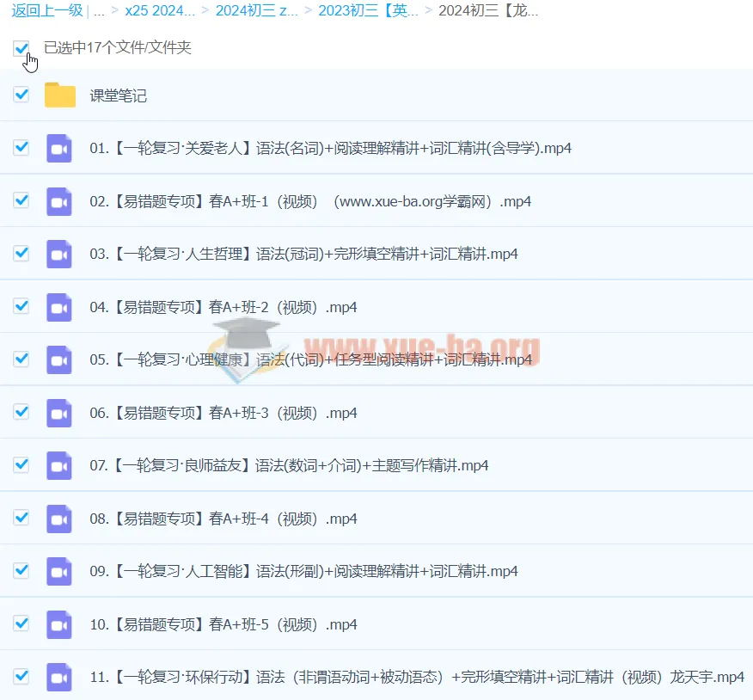Go back via 返回上一级 link
The width and height of the screenshot is (753, 700).
[46, 10]
